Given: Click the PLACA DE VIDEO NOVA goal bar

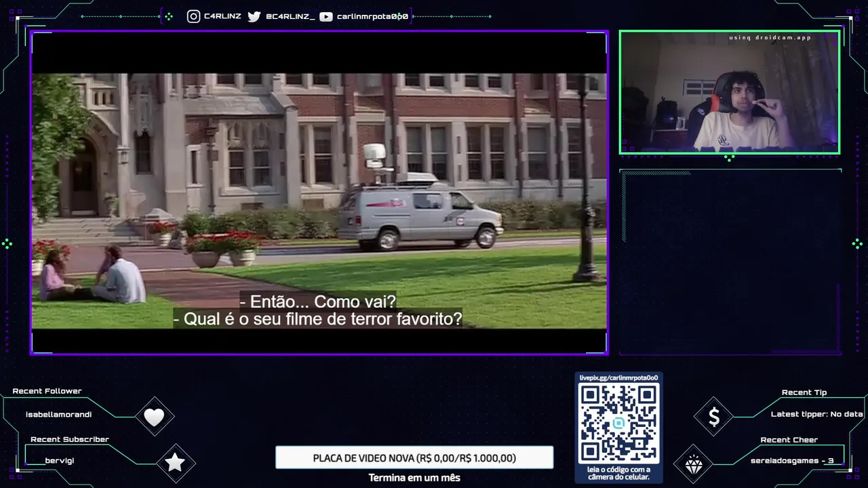Looking at the screenshot, I should (414, 457).
